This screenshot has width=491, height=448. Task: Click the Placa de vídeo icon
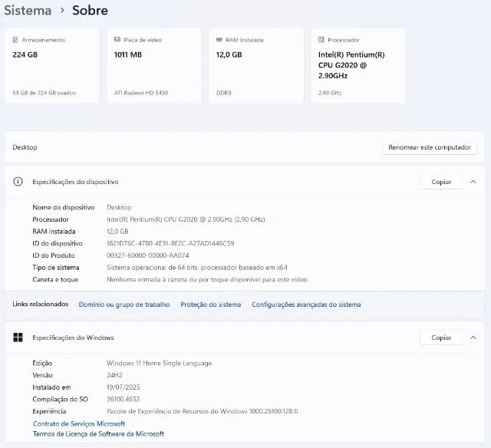point(117,40)
